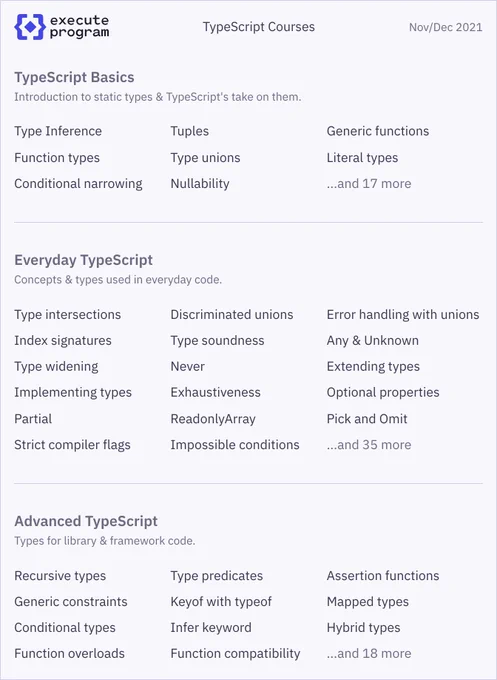This screenshot has width=497, height=680.
Task: Expand '...and 17 more' in TypeScript Basics
Action: pos(369,183)
